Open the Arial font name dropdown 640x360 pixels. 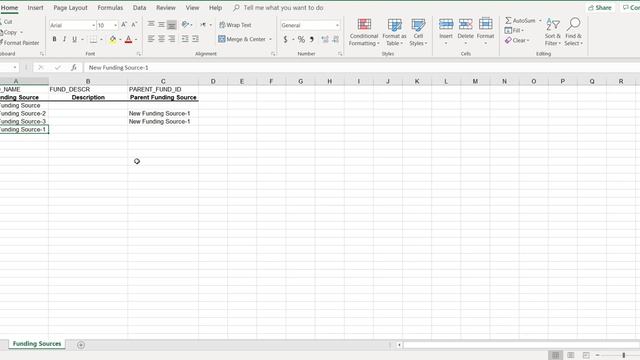coord(93,25)
